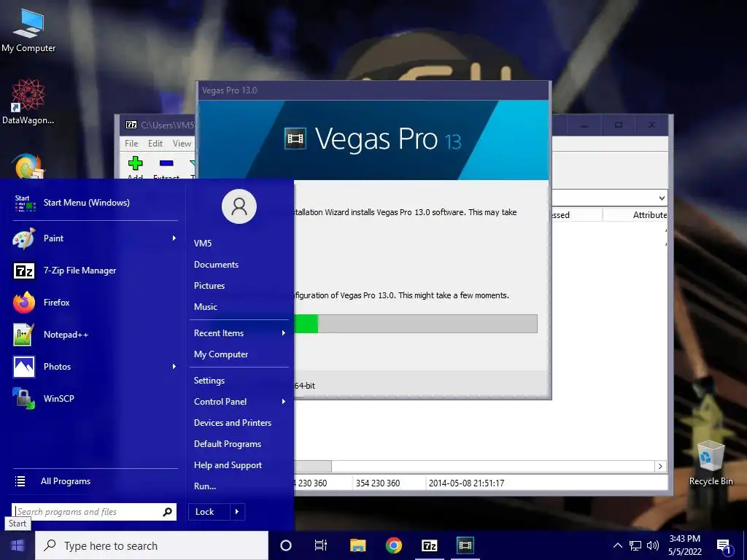Open Cortana circle icon on taskbar
Image resolution: width=747 pixels, height=560 pixels.
click(x=286, y=545)
